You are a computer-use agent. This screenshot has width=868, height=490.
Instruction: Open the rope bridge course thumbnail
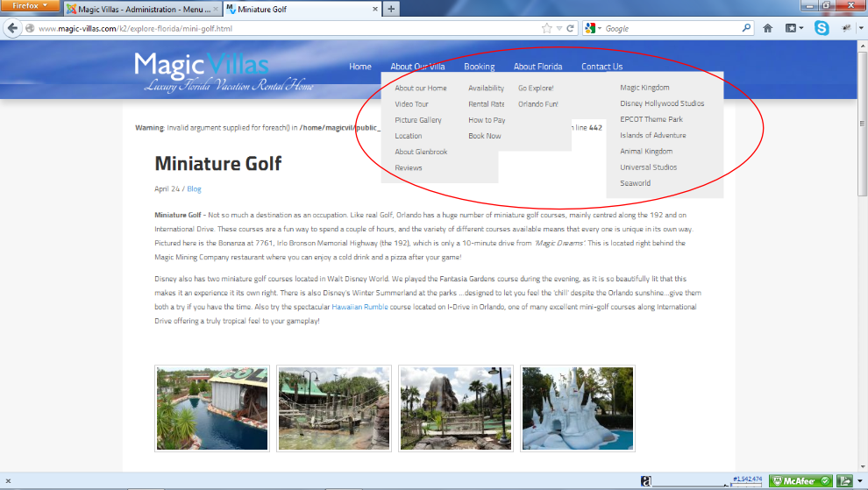point(334,408)
